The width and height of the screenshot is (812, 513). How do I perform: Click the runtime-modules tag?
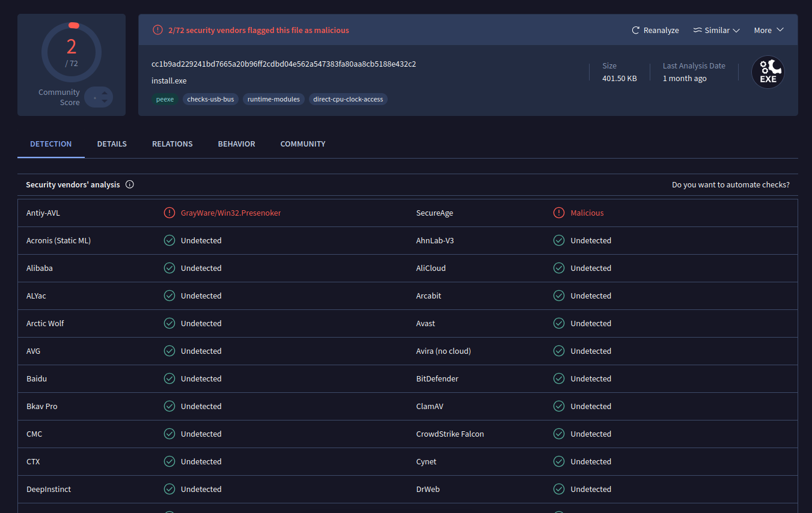[273, 99]
